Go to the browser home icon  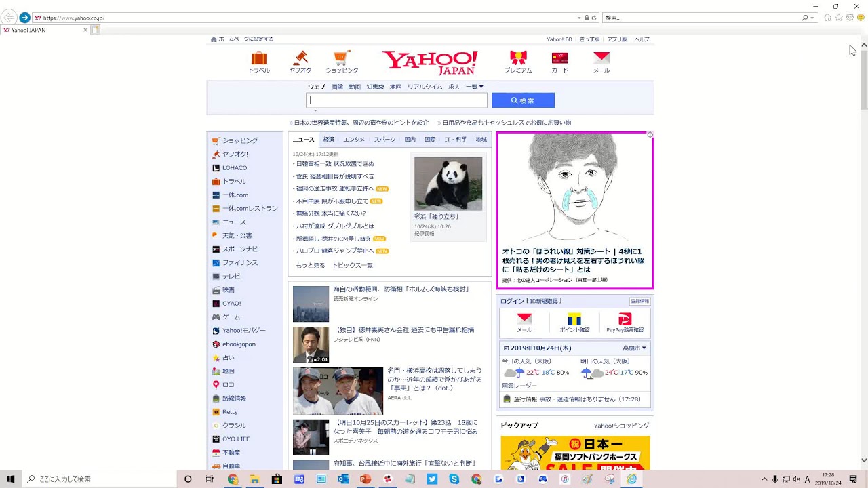827,18
